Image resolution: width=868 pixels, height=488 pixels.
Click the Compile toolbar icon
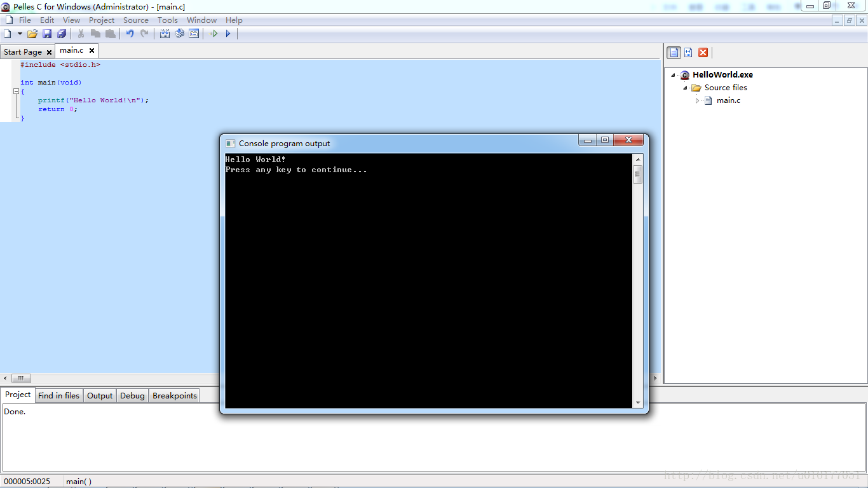point(165,34)
